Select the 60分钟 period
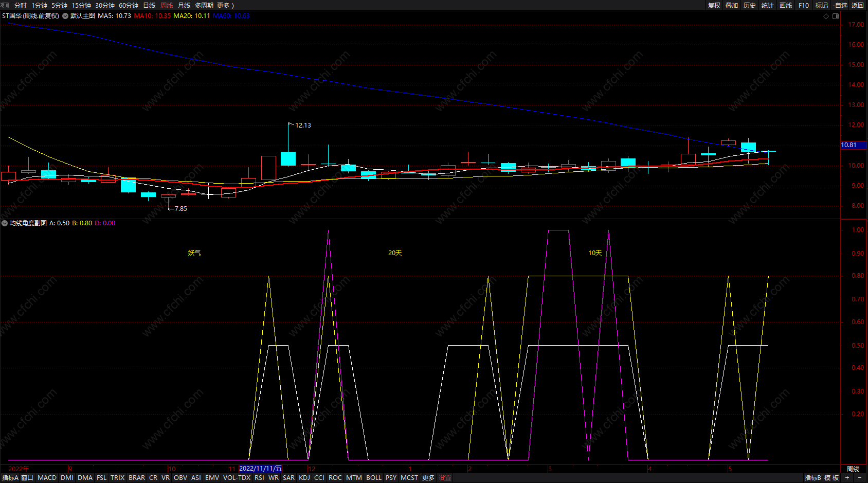 (129, 6)
